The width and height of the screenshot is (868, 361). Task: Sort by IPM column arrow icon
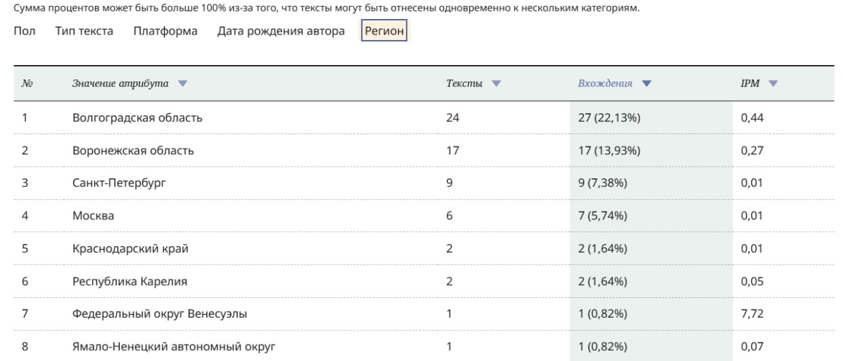click(x=773, y=84)
